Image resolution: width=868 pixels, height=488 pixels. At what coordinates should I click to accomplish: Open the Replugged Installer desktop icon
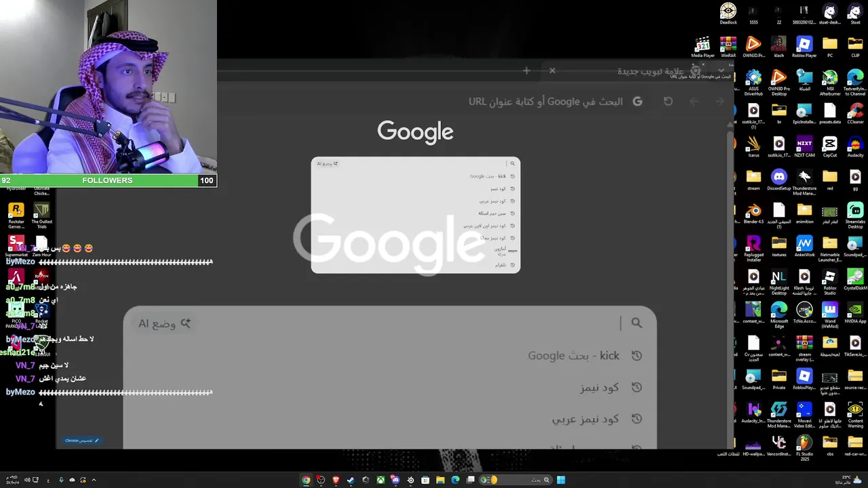click(x=753, y=247)
